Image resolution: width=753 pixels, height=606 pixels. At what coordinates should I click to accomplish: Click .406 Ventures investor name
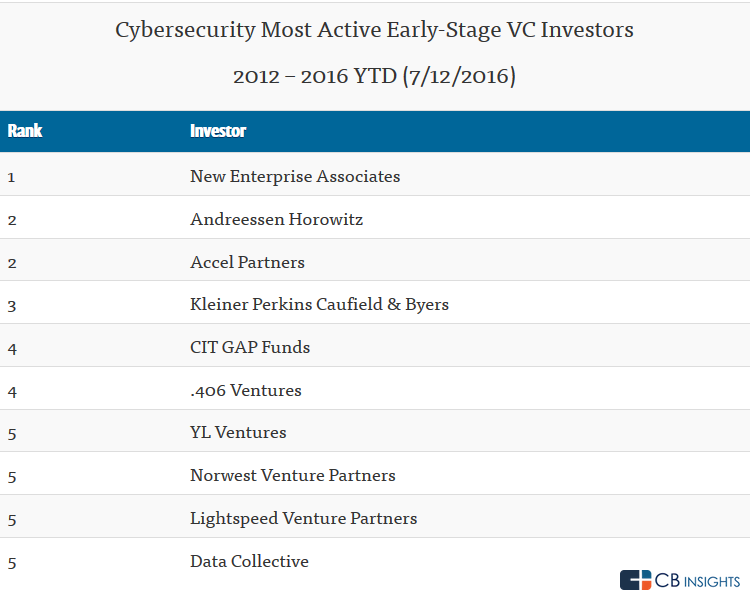click(x=246, y=390)
